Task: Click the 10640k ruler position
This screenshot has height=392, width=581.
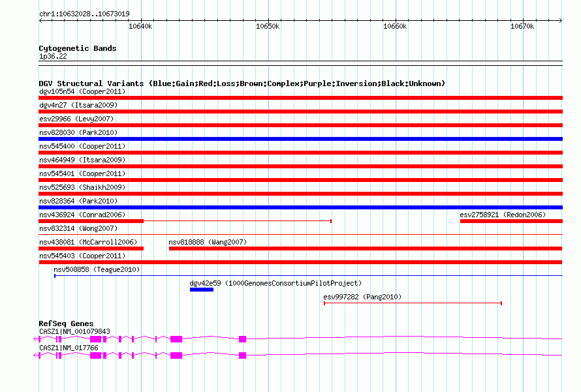Action: (x=140, y=26)
